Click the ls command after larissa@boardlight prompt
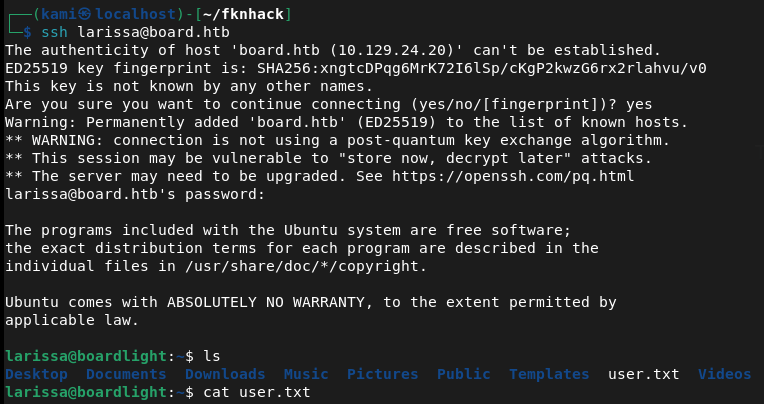Viewport: 764px width, 404px height. [x=212, y=356]
